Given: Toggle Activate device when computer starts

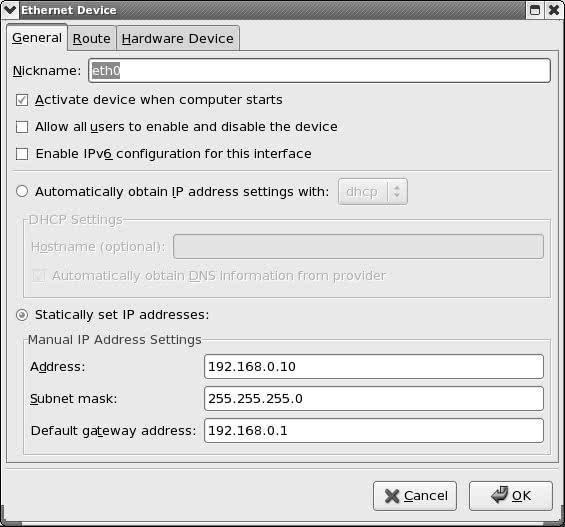Looking at the screenshot, I should coord(22,100).
